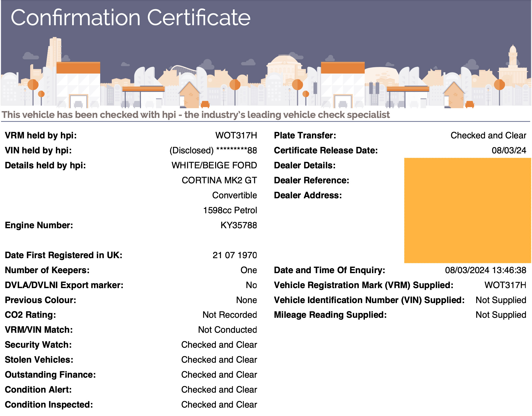Select the Dealer Details label

tap(305, 165)
